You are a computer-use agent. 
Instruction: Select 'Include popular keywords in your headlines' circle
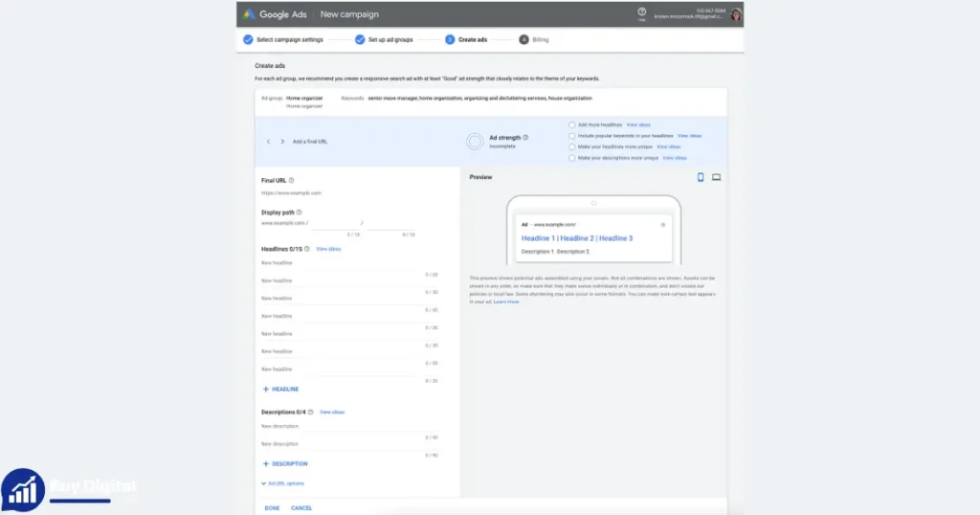point(572,136)
